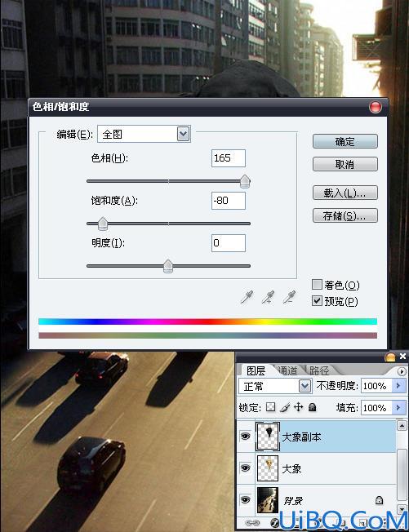Viewport: 409px width, 532px height.
Task: Click the 饱和度 saturation slider handle
Action: [x=103, y=224]
